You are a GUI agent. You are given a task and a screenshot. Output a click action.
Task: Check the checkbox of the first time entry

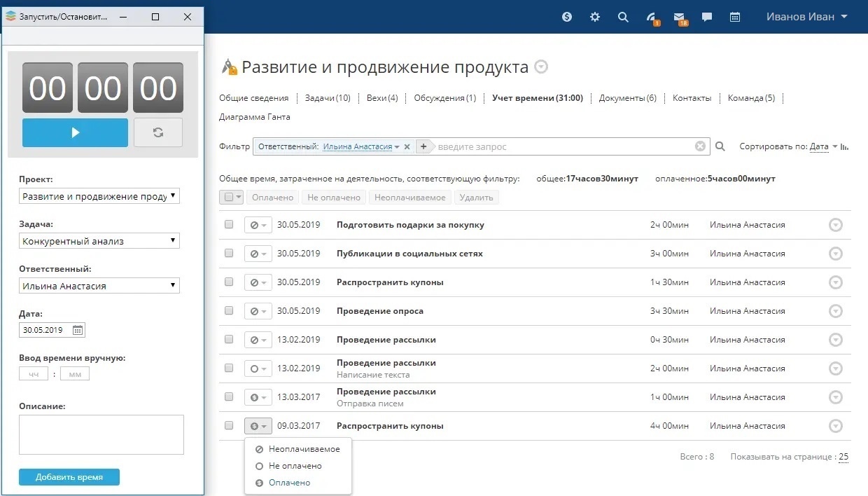228,224
